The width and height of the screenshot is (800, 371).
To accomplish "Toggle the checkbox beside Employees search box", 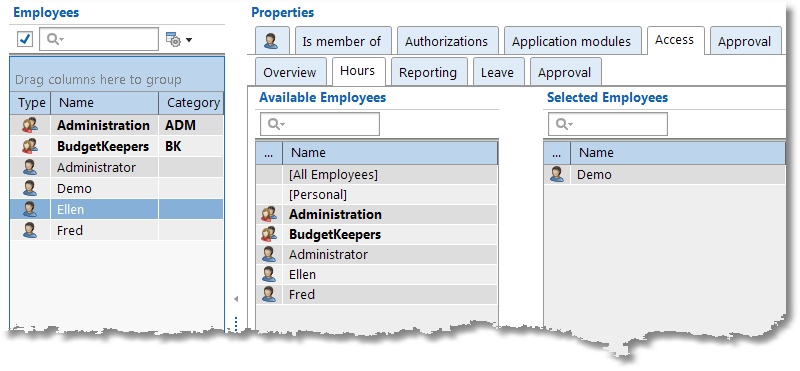I will 25,39.
